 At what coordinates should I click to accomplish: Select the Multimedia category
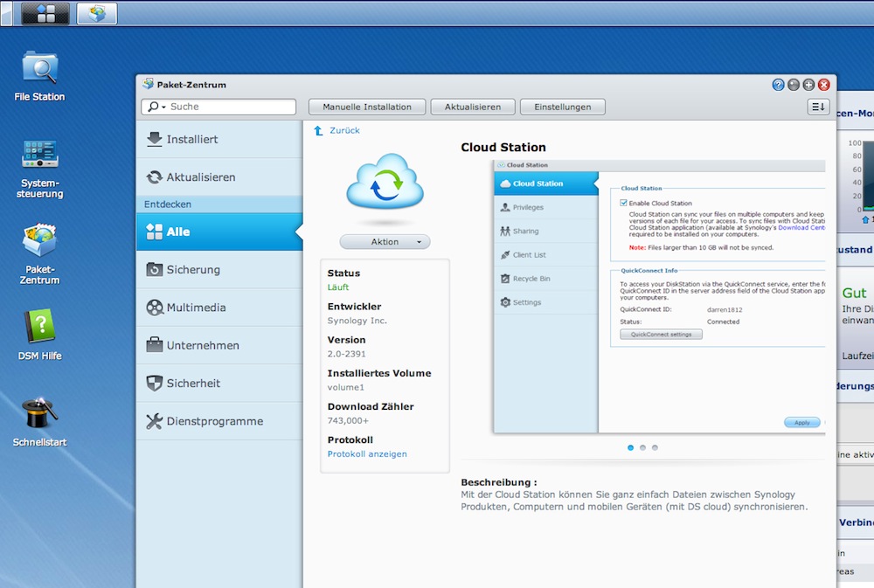219,308
